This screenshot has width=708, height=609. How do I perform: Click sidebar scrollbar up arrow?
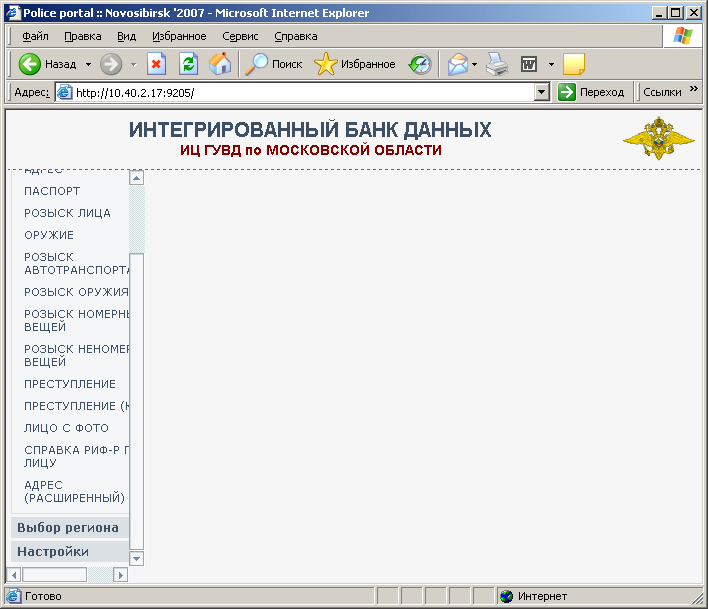[x=136, y=178]
